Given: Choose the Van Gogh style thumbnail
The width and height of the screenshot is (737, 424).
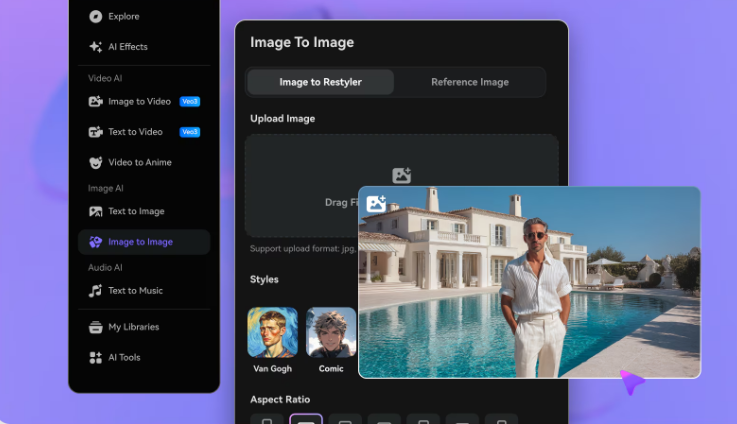Looking at the screenshot, I should pyautogui.click(x=273, y=332).
